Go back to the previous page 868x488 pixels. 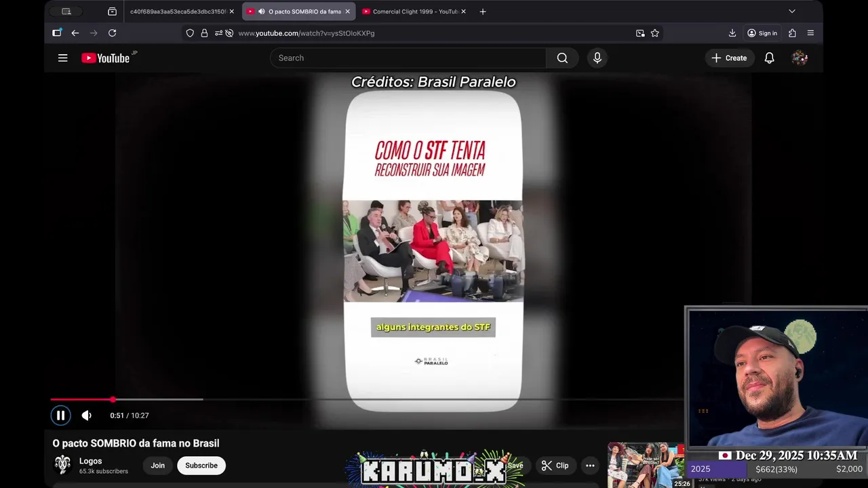point(75,33)
